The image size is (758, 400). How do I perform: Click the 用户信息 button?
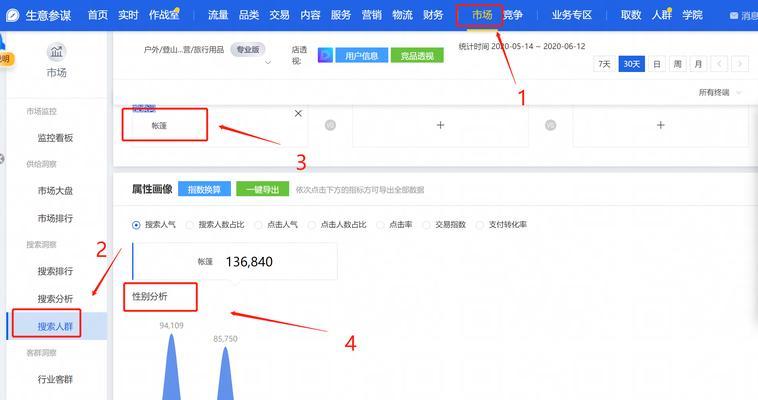click(x=362, y=56)
